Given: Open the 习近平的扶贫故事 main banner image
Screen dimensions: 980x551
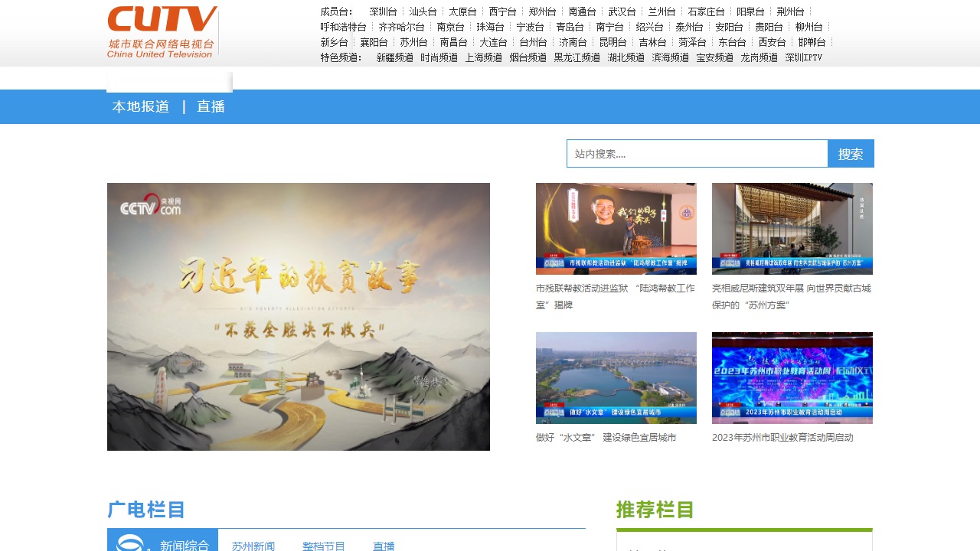Looking at the screenshot, I should point(299,317).
